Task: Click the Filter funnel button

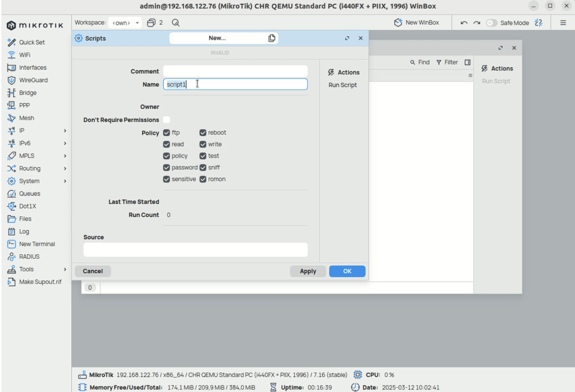Action: (447, 62)
